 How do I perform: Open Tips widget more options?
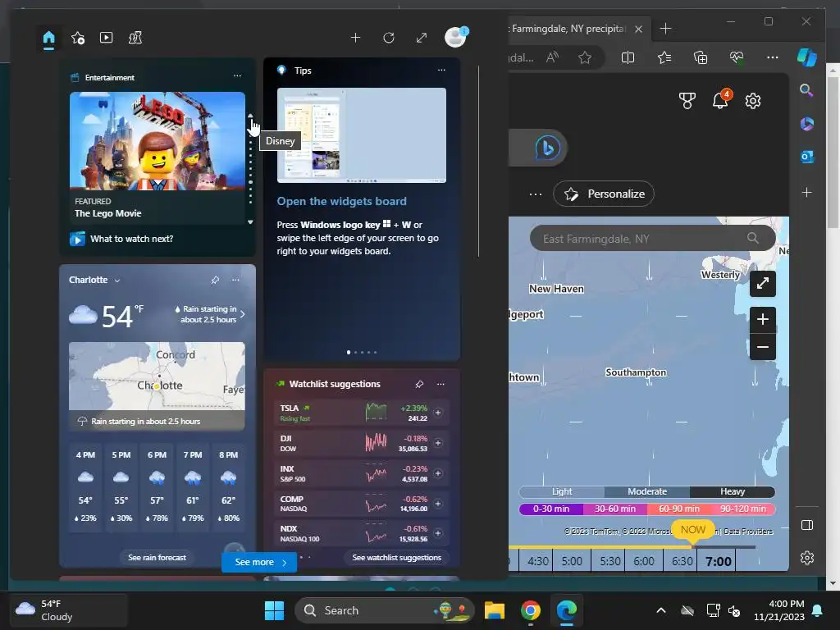(x=441, y=70)
